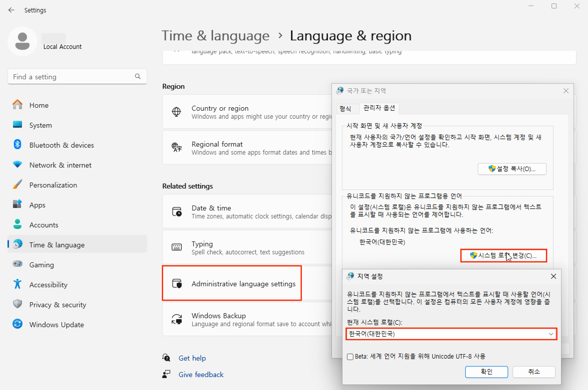Click the 설정 복사(O)... button
588x390 pixels.
tap(512, 169)
